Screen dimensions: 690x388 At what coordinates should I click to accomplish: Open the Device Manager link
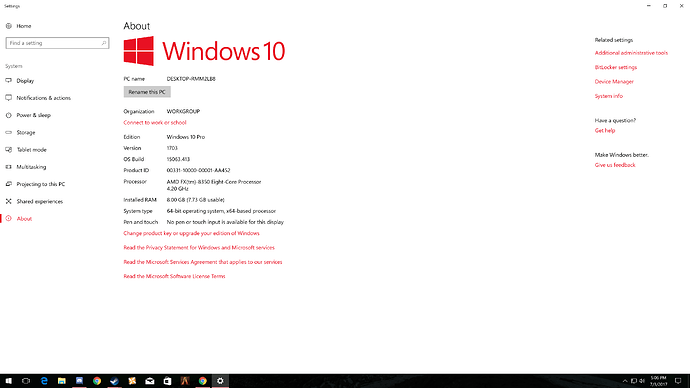tap(614, 82)
